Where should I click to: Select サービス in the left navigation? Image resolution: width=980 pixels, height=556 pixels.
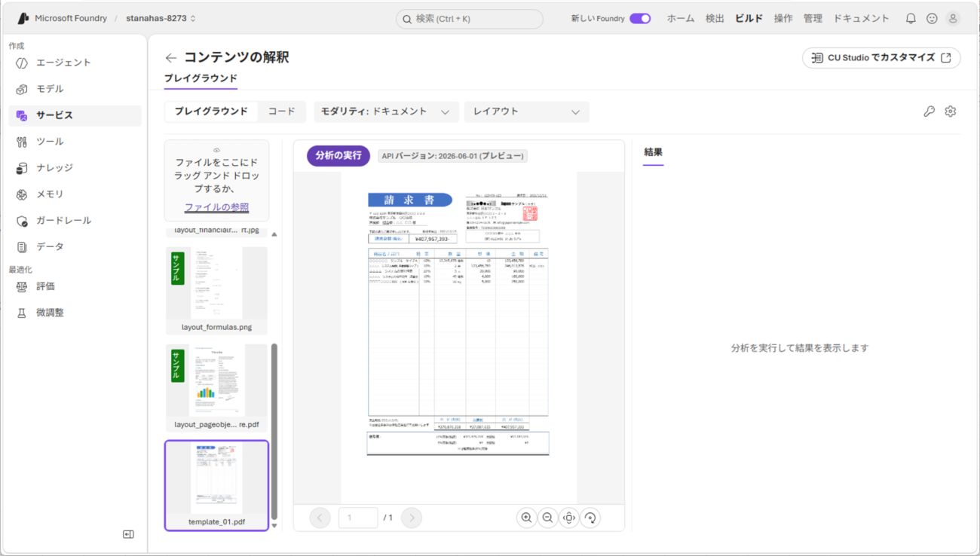[75, 115]
